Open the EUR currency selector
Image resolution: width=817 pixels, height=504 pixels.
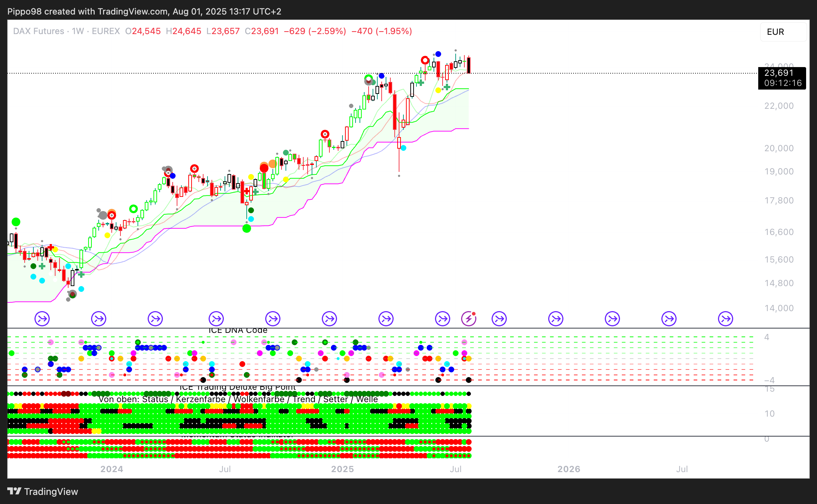pyautogui.click(x=783, y=32)
